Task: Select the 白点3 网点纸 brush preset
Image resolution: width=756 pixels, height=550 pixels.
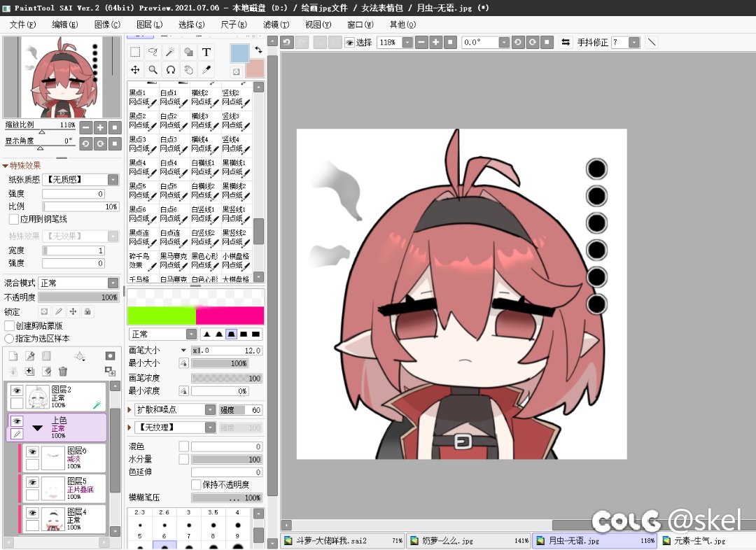Action: 174,144
